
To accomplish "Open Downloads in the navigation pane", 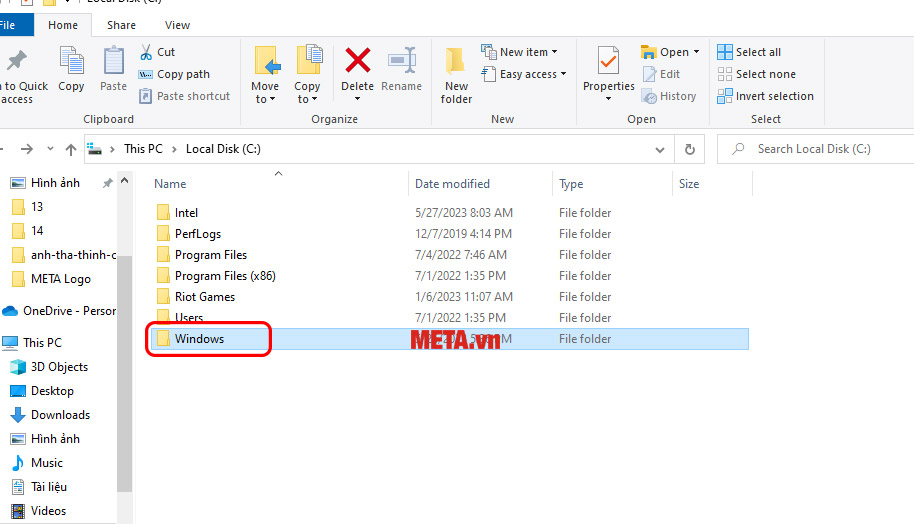I will (60, 415).
